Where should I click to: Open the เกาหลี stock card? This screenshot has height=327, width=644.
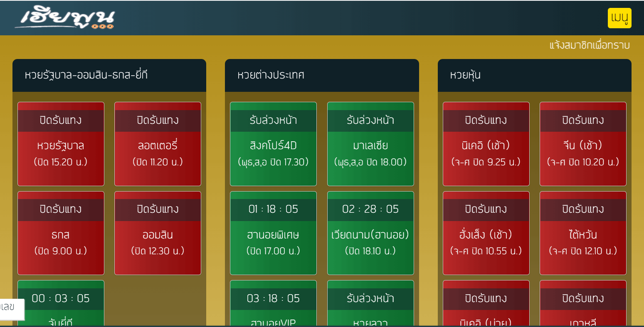[x=583, y=303]
